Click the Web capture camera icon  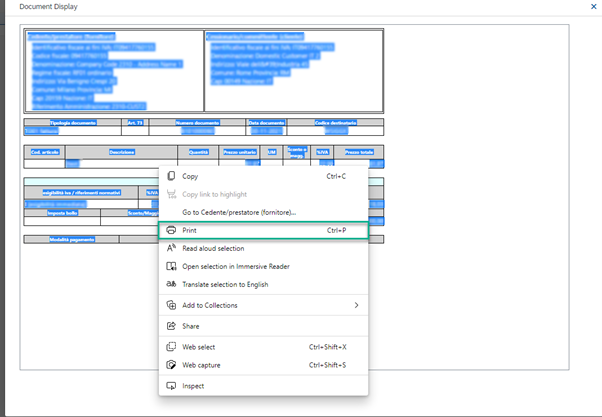tap(170, 365)
